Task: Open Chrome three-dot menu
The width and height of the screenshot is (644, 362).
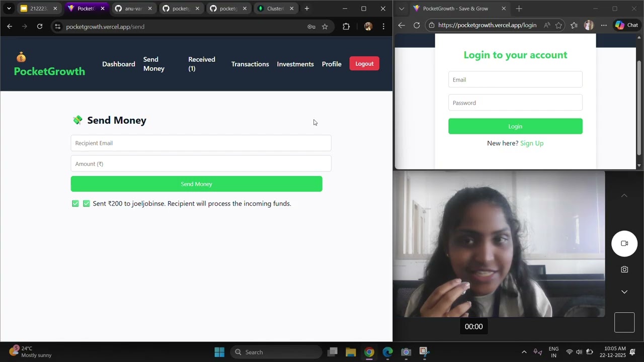Action: (383, 27)
